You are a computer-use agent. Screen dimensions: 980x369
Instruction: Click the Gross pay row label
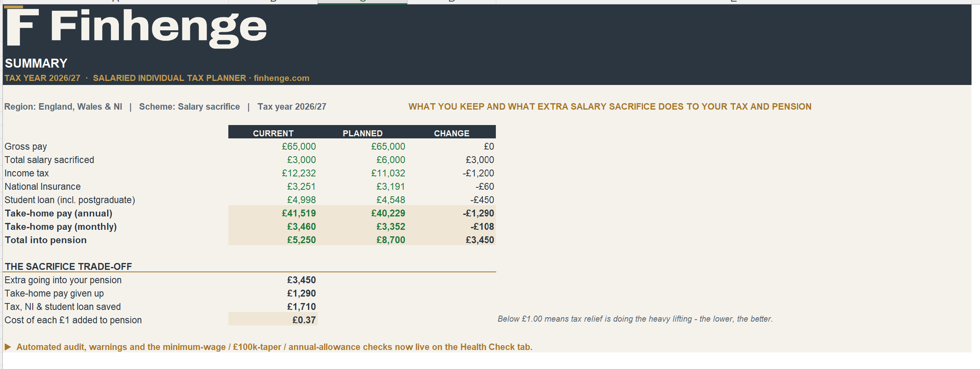pos(25,146)
